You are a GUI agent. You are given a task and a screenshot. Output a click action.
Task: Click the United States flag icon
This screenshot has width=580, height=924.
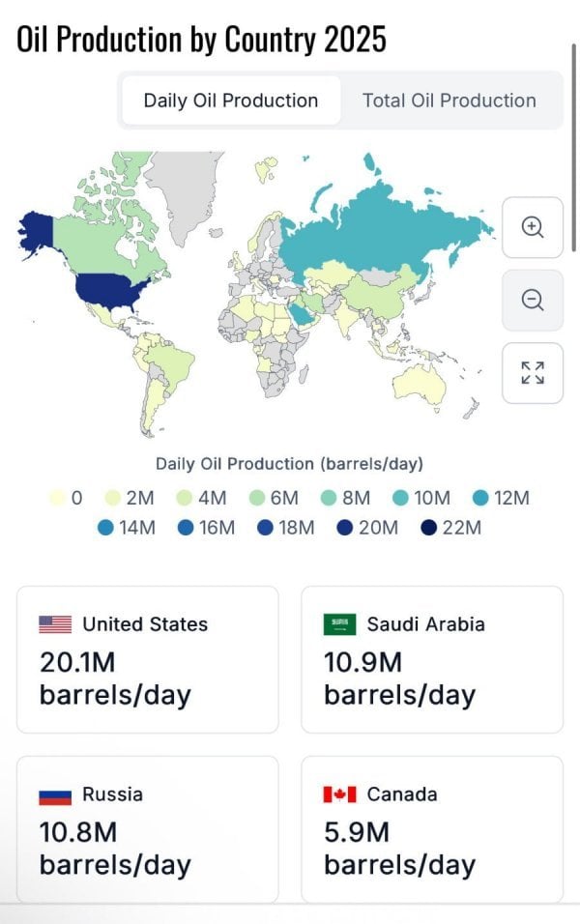(55, 624)
